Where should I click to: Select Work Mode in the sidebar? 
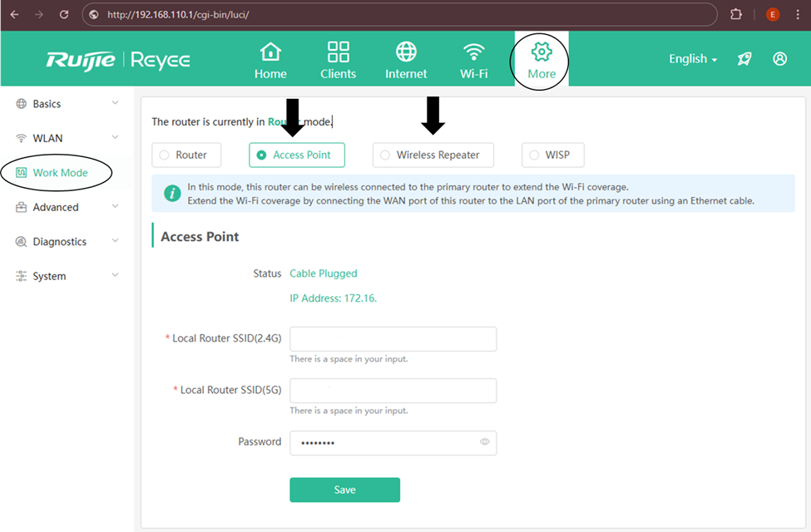(x=60, y=173)
